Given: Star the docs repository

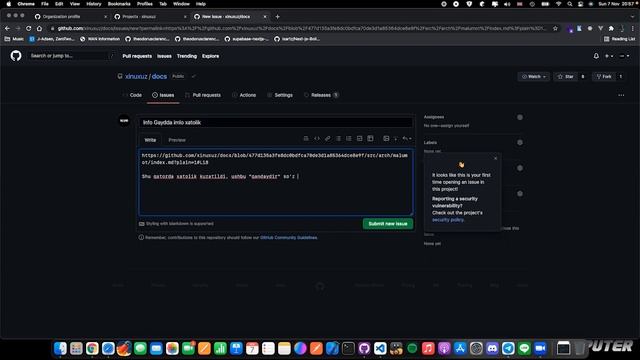Looking at the screenshot, I should pyautogui.click(x=566, y=76).
